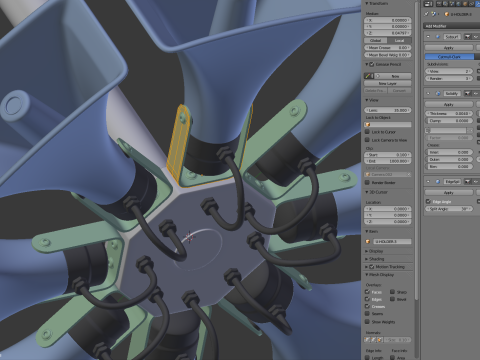
Task: Click Apply in the Subsurf modifier
Action: (449, 48)
